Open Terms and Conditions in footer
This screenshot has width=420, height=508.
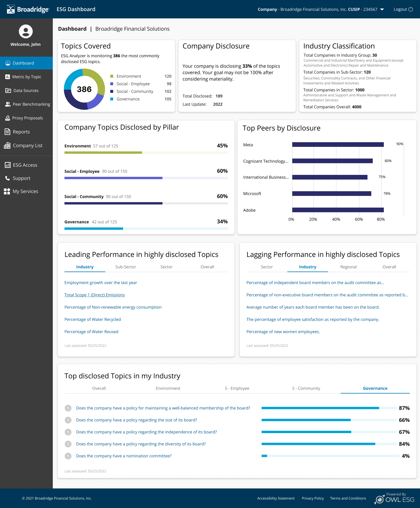click(348, 498)
